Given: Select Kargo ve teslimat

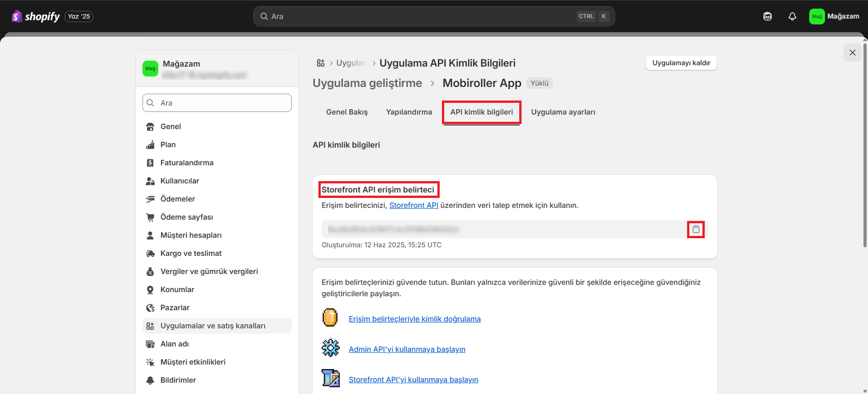Looking at the screenshot, I should coord(217,254).
